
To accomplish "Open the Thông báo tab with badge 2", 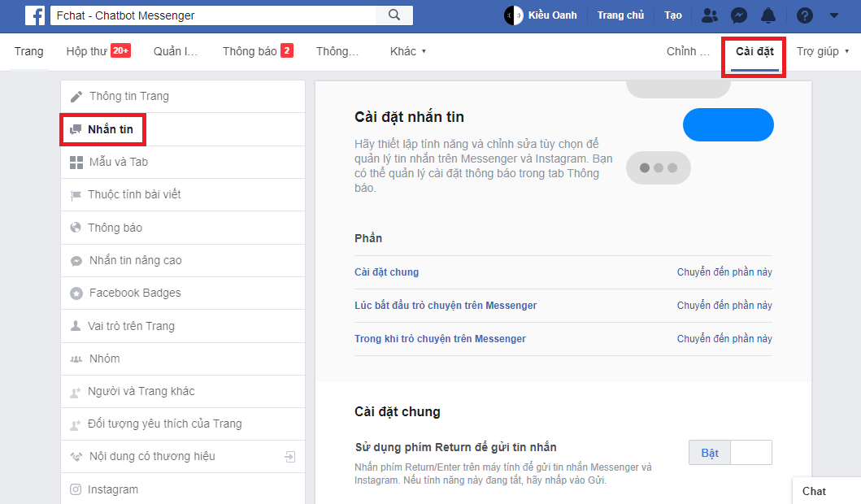I will (258, 51).
